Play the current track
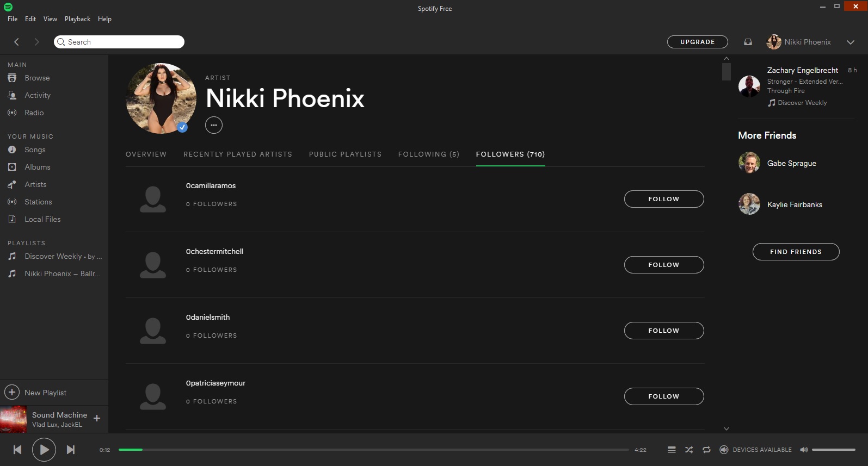Screen dimensions: 868x466 point(44,450)
